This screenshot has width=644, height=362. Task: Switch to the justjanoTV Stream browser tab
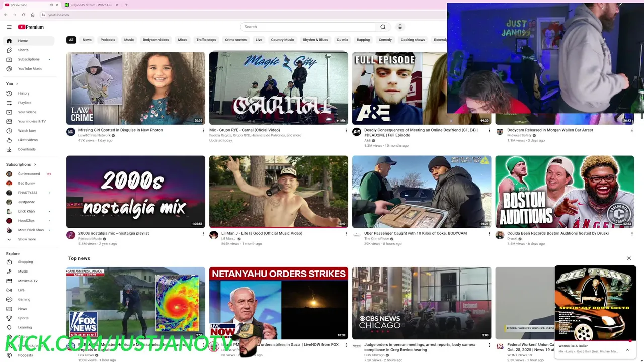tap(91, 5)
